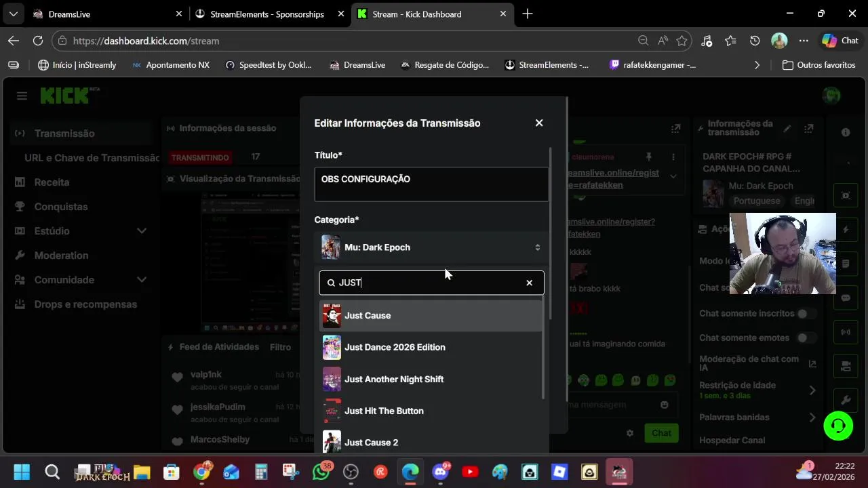Open chat settings gear icon
The image size is (868, 488).
pyautogui.click(x=630, y=433)
